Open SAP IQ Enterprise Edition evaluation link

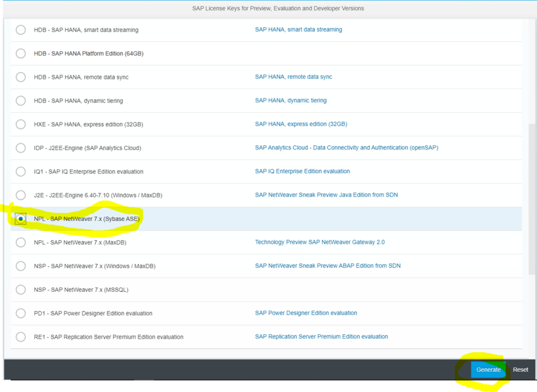pos(303,171)
